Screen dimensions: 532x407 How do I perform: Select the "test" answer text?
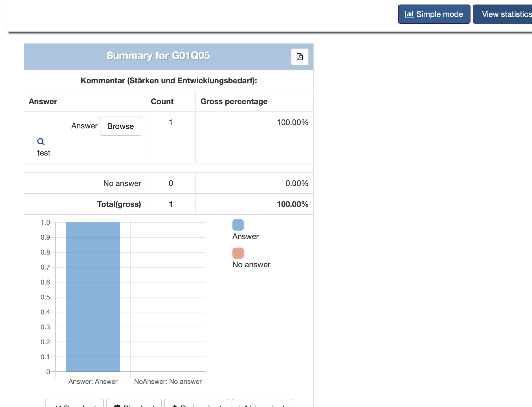pyautogui.click(x=44, y=153)
